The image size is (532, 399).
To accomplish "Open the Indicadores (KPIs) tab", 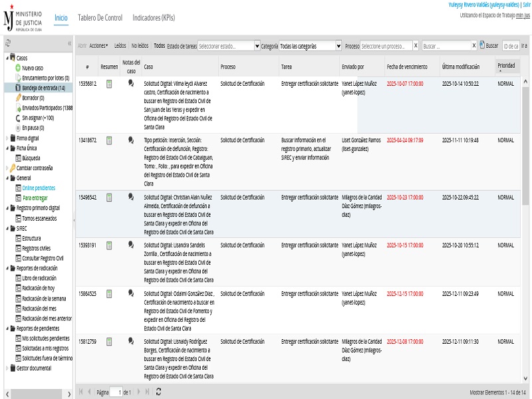I will (154, 17).
